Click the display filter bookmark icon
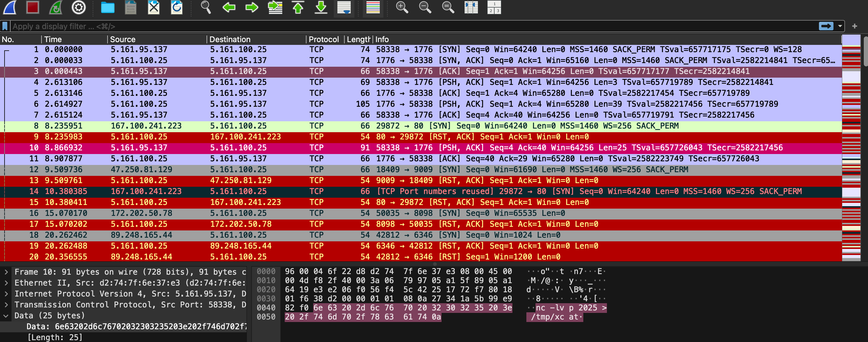Image resolution: width=868 pixels, height=342 pixels. (x=5, y=26)
